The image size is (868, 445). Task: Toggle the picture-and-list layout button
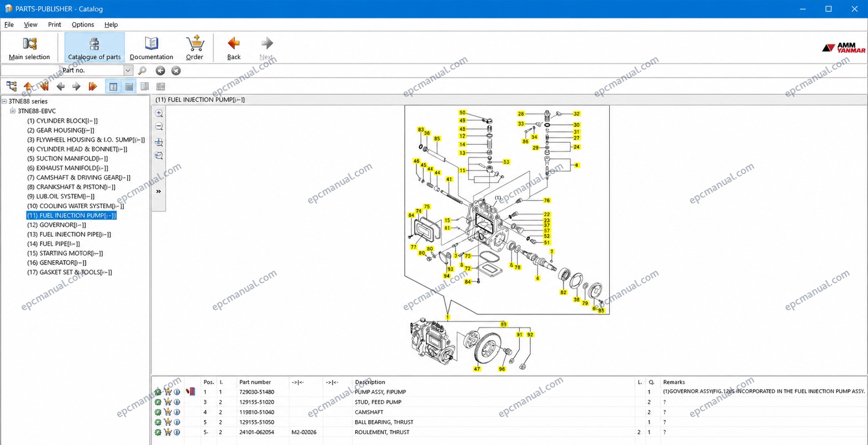click(113, 87)
